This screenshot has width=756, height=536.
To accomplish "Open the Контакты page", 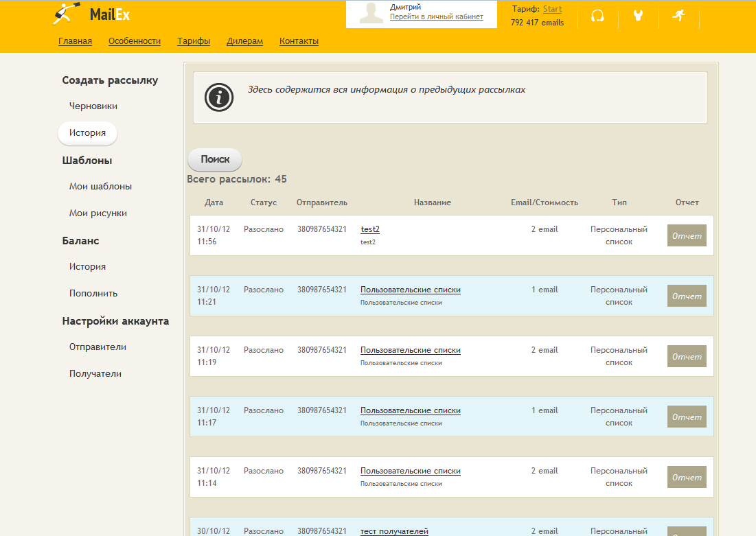I will click(x=299, y=41).
